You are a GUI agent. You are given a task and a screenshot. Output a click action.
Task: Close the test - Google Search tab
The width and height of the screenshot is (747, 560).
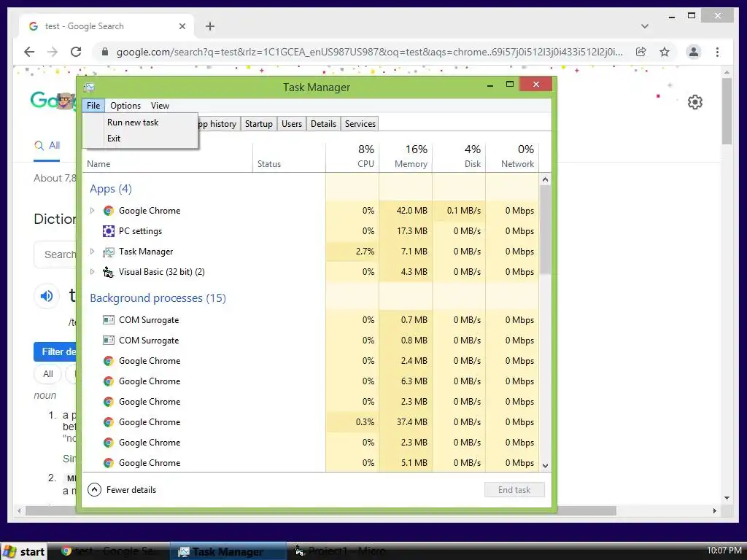(182, 26)
